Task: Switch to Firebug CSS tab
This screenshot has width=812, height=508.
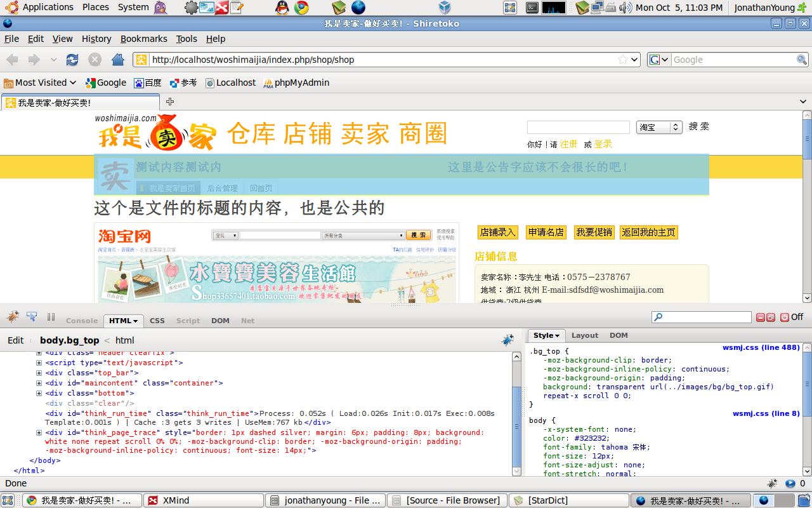Action: coord(157,321)
